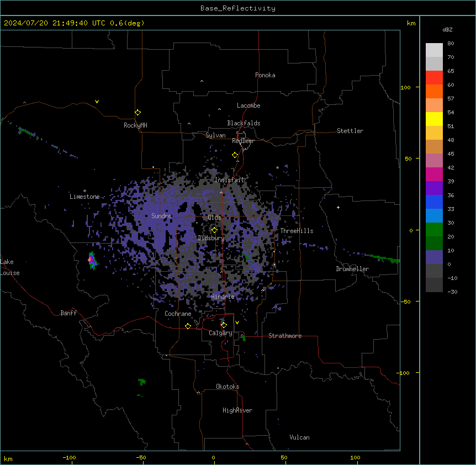
Task: Select the HighRiver label
Action: click(x=237, y=410)
